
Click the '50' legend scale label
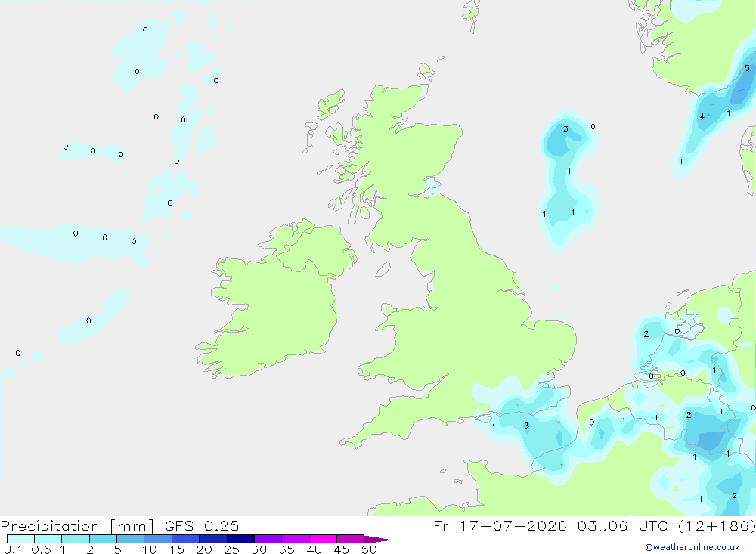click(369, 549)
